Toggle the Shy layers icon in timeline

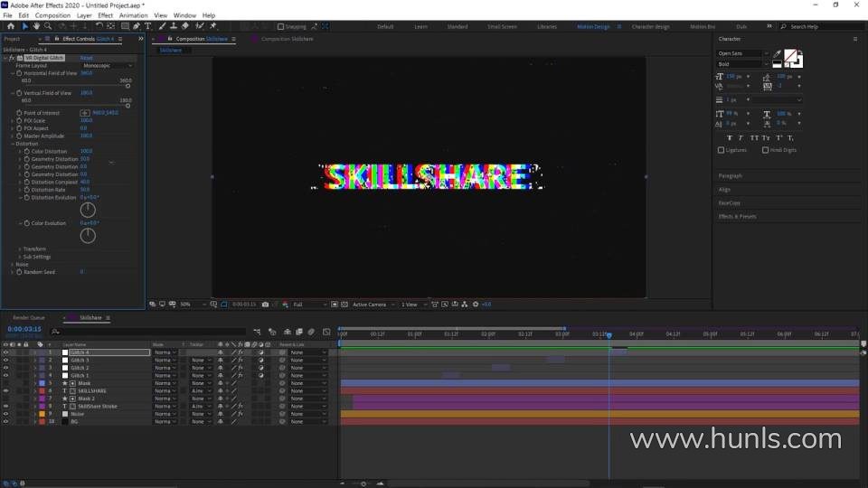288,332
